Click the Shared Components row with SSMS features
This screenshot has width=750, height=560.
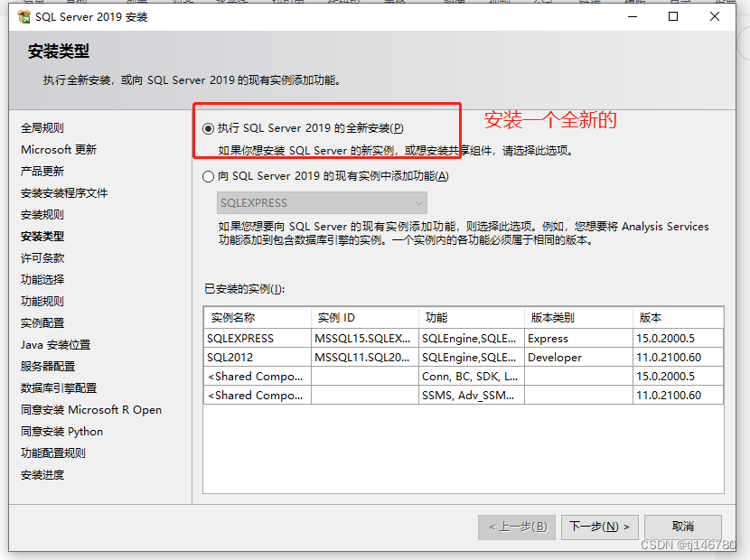[x=464, y=396]
